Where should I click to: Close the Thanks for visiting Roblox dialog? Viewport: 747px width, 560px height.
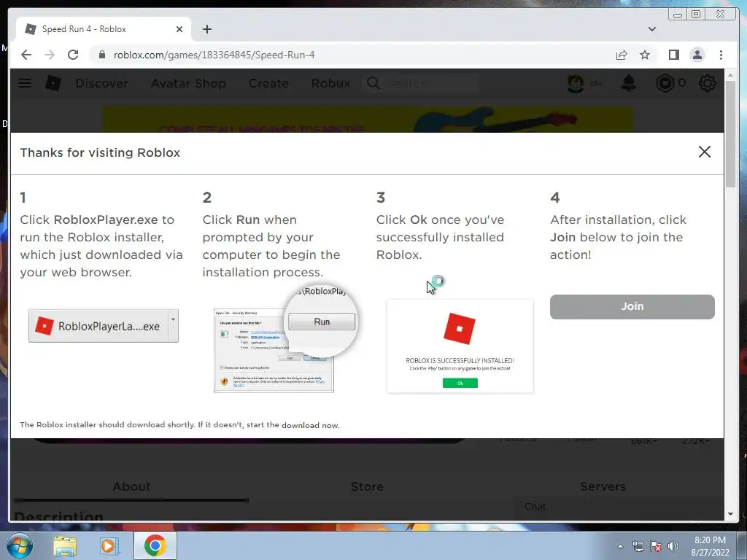tap(705, 152)
